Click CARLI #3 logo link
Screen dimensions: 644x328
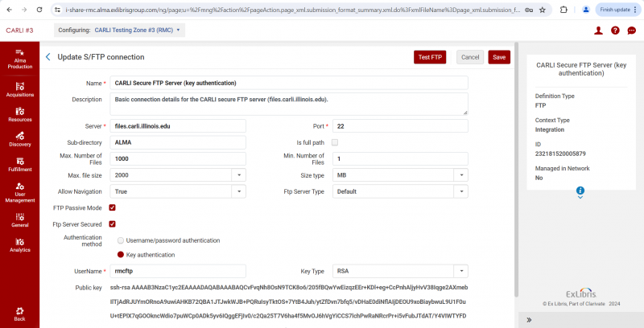(x=19, y=31)
